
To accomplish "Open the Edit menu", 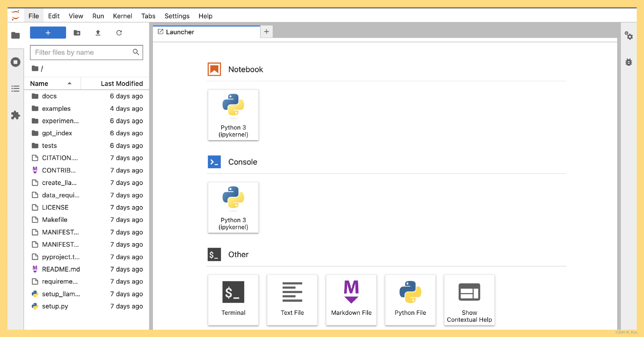I will pos(54,16).
